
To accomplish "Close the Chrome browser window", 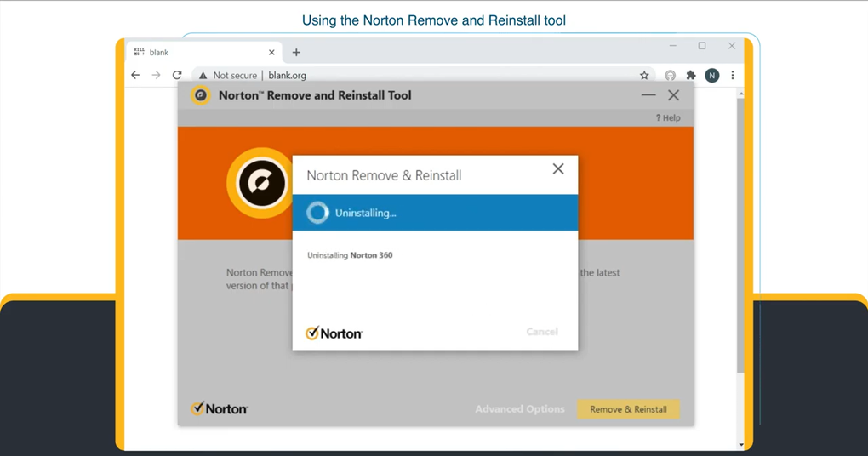I will 732,46.
